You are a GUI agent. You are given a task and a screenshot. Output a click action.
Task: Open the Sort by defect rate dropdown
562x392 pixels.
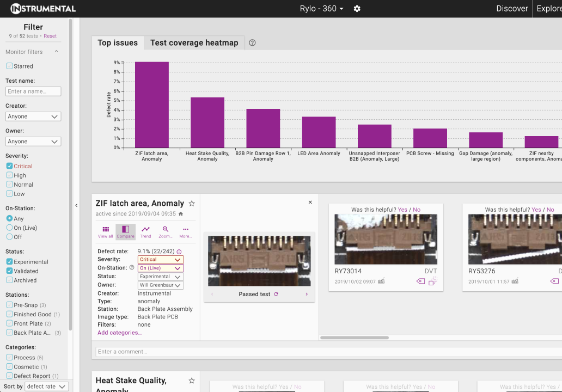point(47,387)
